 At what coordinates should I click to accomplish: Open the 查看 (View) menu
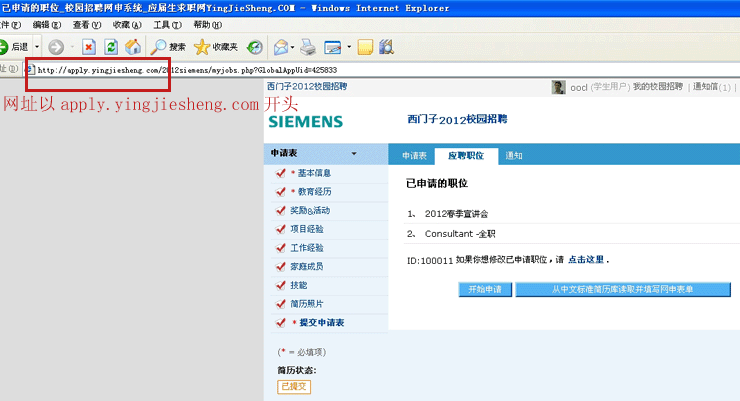pos(87,25)
